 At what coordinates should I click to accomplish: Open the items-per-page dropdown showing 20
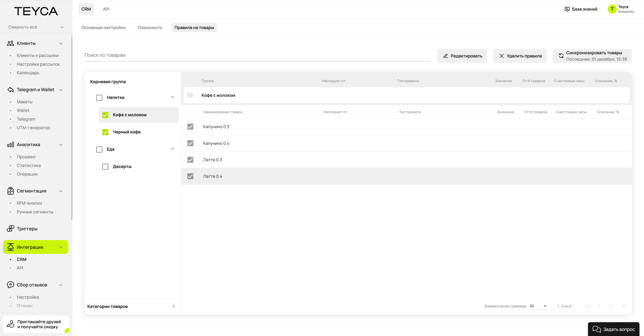(x=538, y=306)
